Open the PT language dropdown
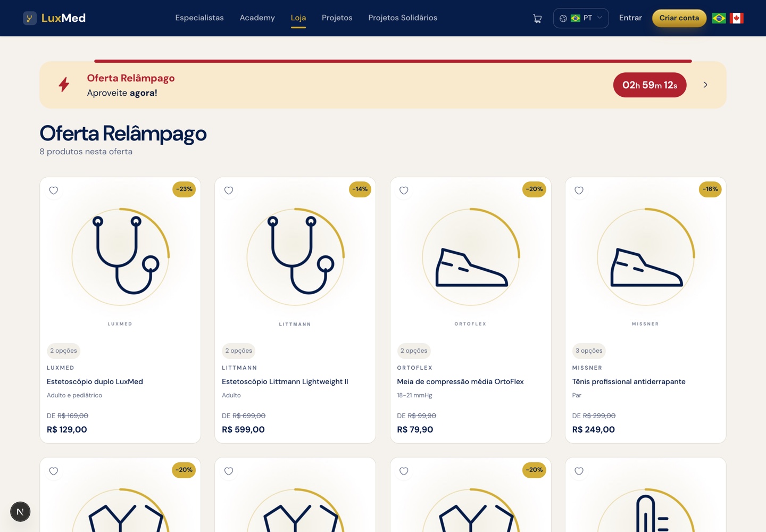 (x=581, y=18)
